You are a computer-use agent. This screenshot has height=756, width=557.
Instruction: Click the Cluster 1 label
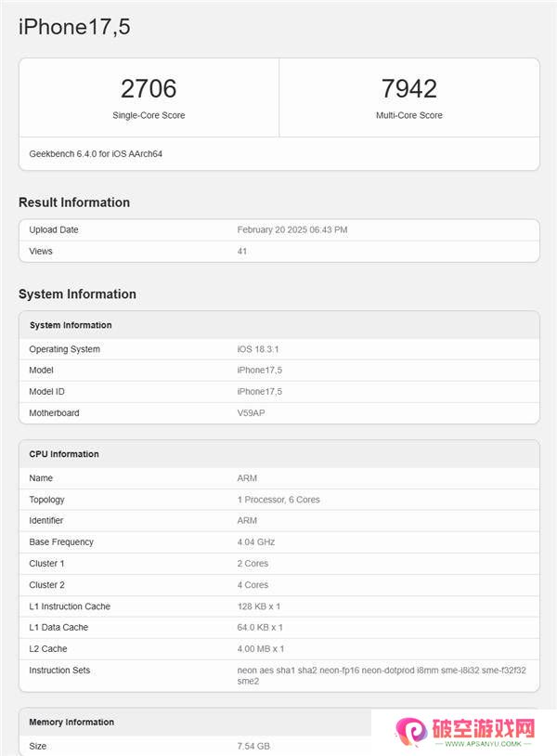(x=46, y=564)
